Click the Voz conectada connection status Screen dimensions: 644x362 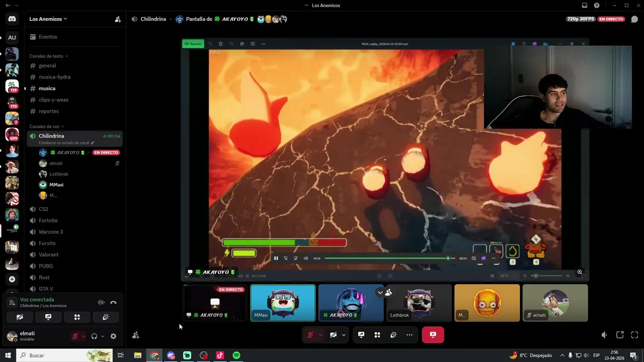(x=37, y=300)
